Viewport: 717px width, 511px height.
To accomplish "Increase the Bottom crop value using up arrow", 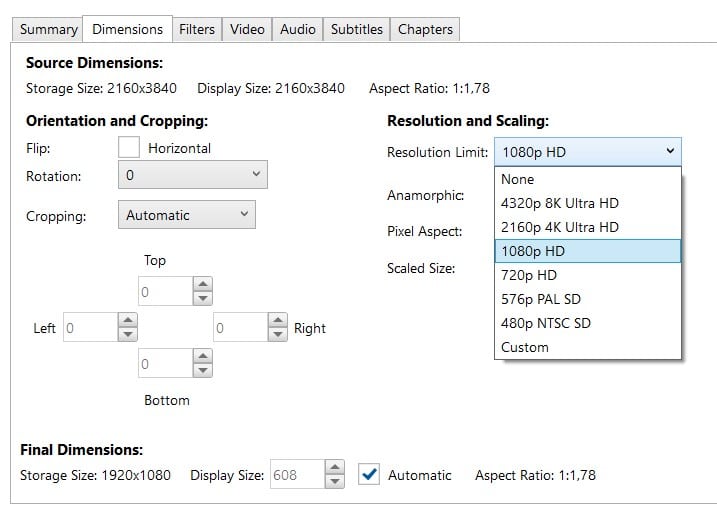I will tap(203, 358).
